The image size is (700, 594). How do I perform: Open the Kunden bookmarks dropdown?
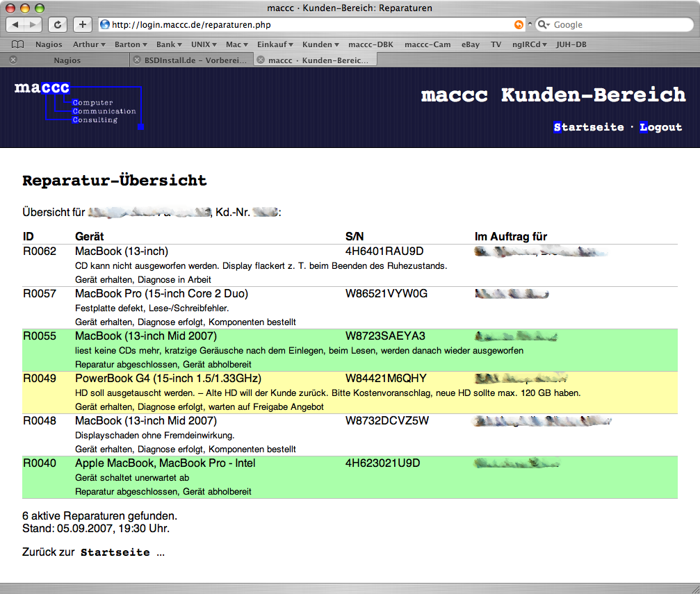click(320, 44)
